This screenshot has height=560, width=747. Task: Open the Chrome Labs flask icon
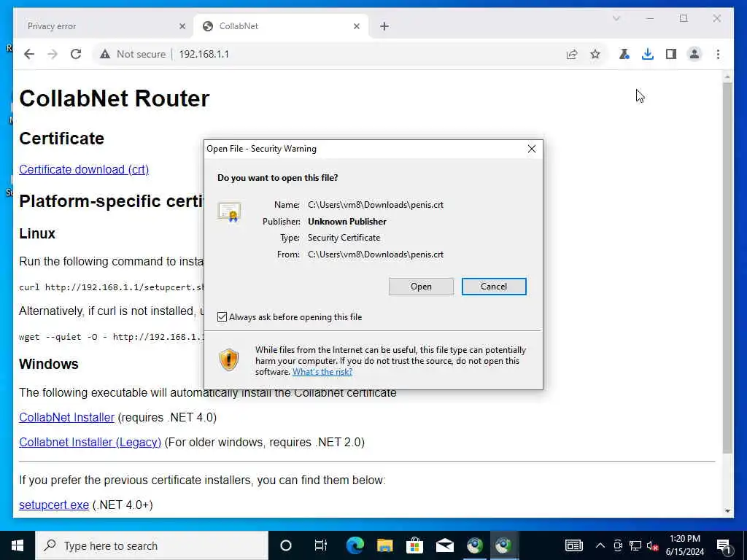(624, 54)
